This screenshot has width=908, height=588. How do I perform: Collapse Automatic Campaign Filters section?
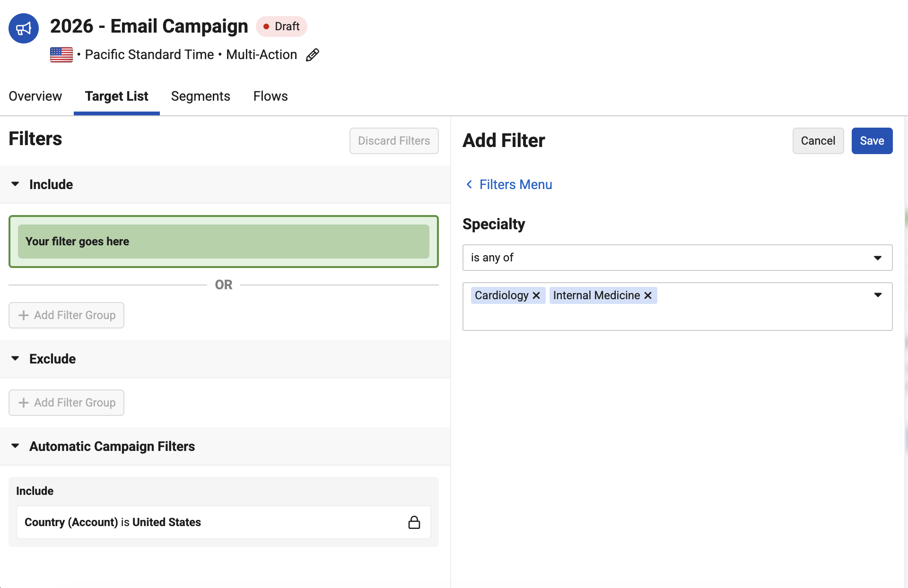click(x=15, y=446)
